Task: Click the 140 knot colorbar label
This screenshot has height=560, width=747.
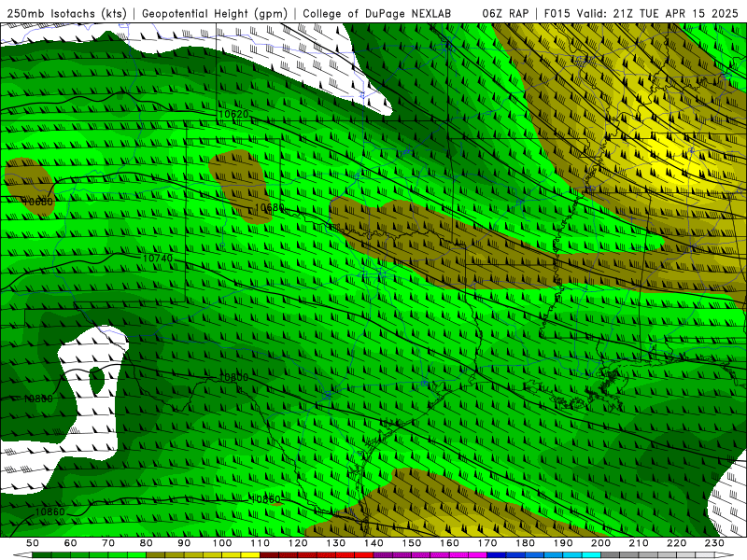Action: [373, 543]
